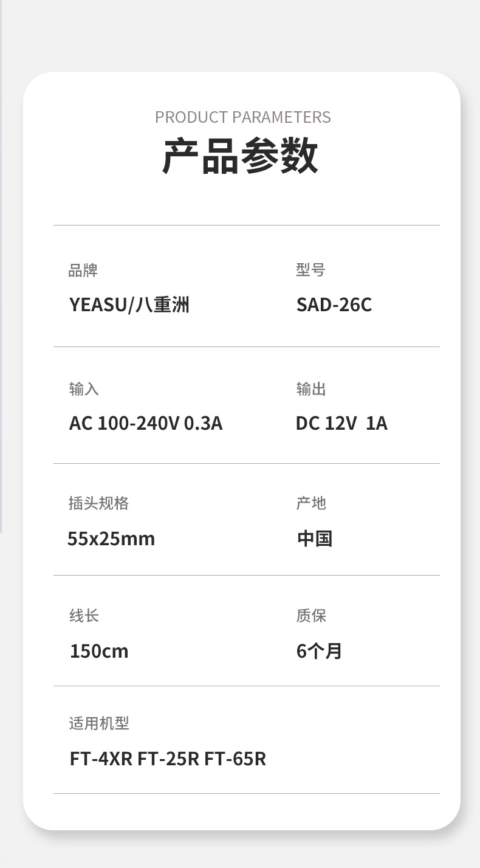The image size is (480, 868).
Task: Select the 型号 field label
Action: tap(310, 270)
